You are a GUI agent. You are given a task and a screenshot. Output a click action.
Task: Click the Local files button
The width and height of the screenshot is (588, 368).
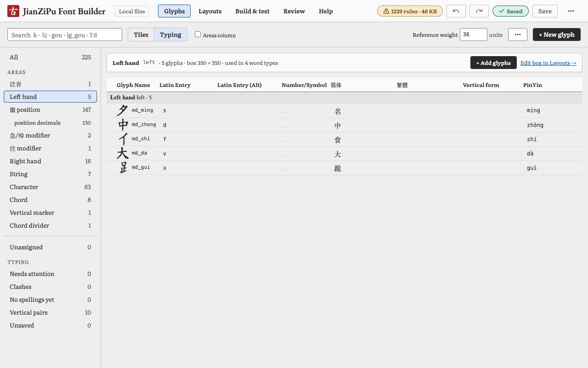(132, 11)
